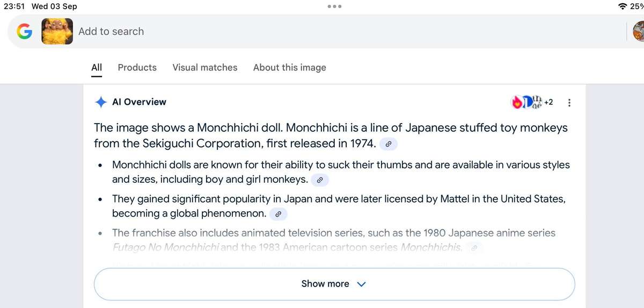Switch to the Visual matches tab
The width and height of the screenshot is (644, 308).
[205, 67]
